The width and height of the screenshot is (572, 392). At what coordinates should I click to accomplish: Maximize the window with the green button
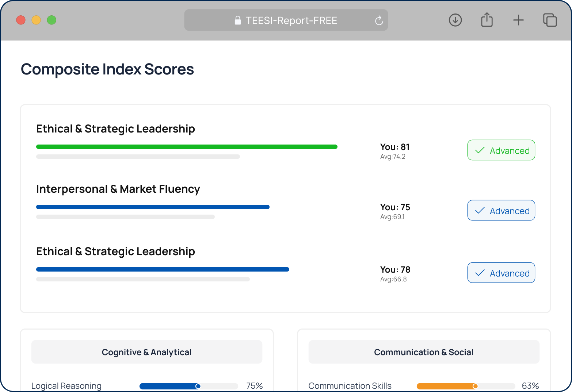tap(52, 20)
